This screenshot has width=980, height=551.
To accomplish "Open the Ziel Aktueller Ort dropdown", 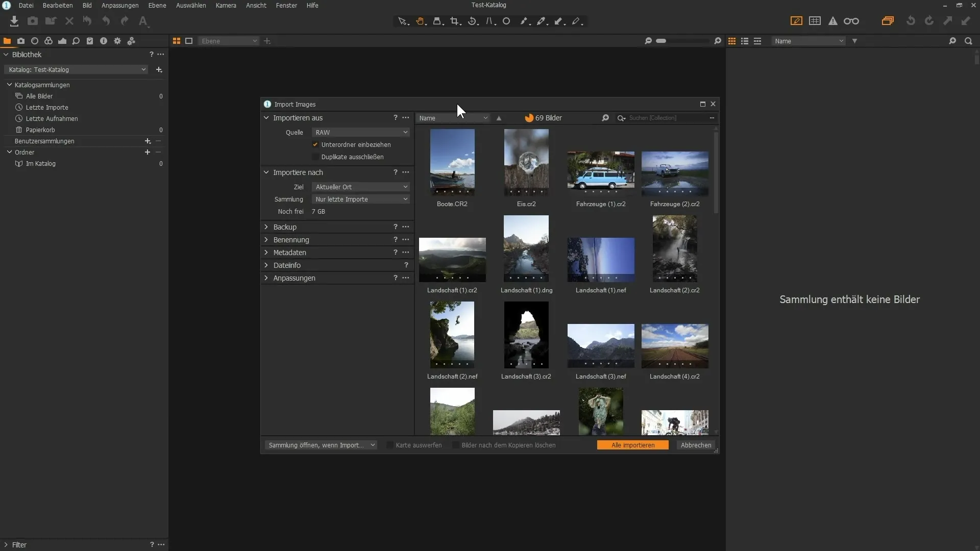I will 361,187.
